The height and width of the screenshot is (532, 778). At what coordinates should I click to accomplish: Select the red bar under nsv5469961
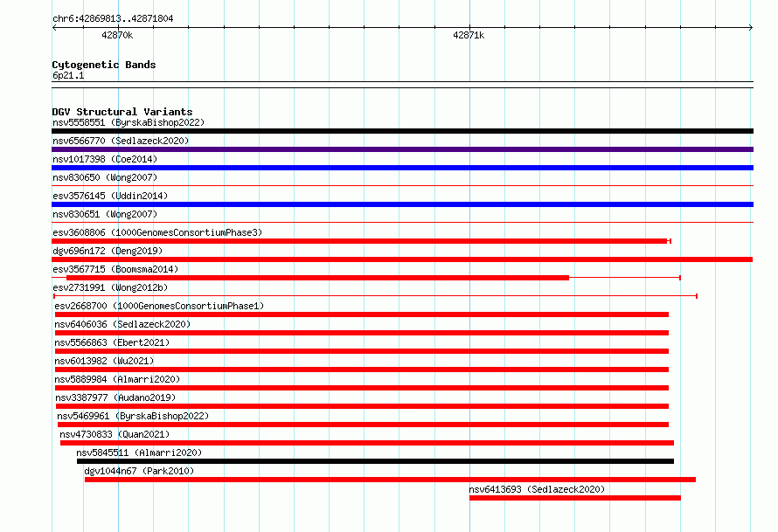pyautogui.click(x=363, y=425)
